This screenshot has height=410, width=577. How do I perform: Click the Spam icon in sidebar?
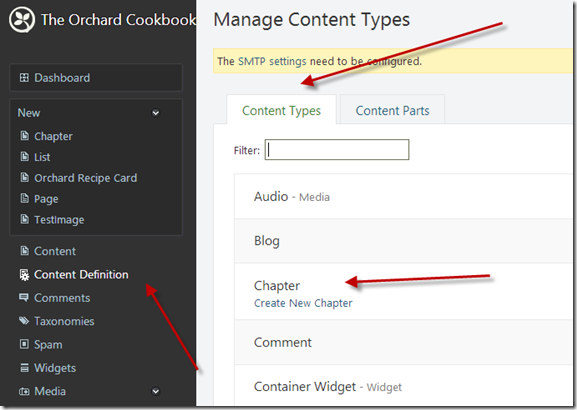(24, 344)
